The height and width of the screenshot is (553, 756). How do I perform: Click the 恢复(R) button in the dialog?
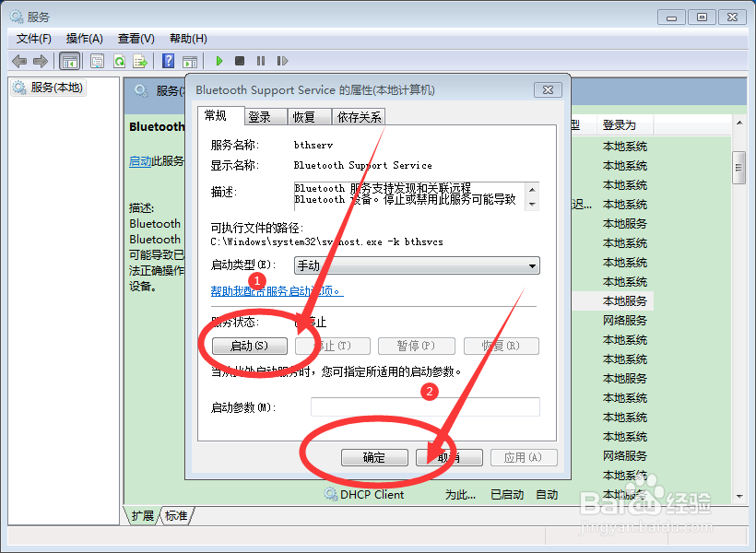tap(501, 346)
